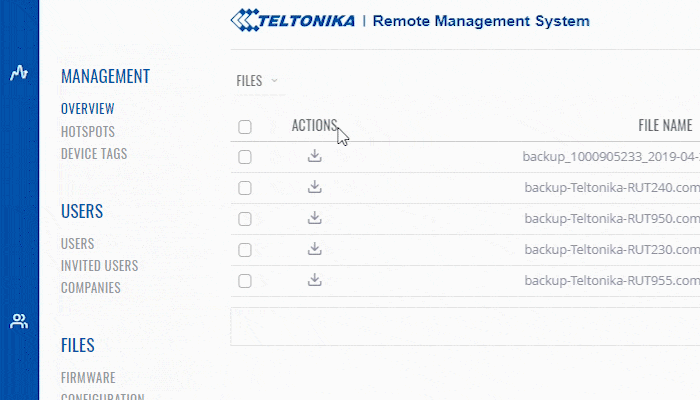Viewport: 700px width, 400px height.
Task: Navigate to the Companies page
Action: (x=90, y=288)
